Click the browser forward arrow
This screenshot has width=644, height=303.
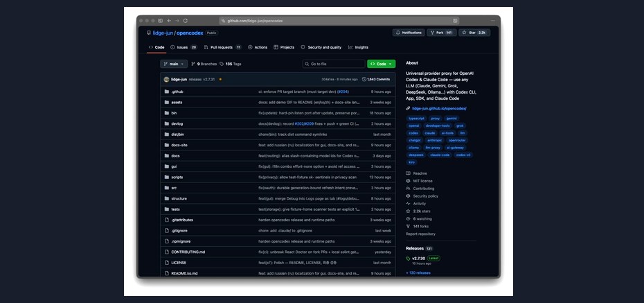click(177, 21)
